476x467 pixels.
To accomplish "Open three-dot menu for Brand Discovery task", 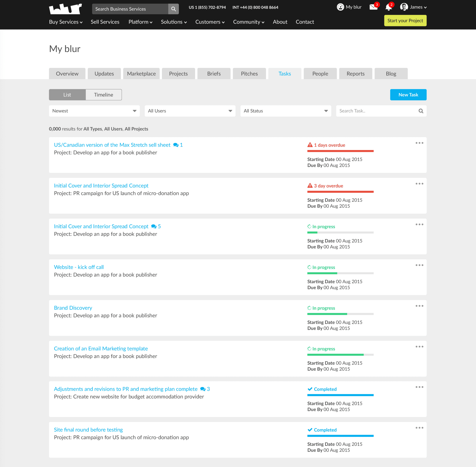I will click(419, 306).
